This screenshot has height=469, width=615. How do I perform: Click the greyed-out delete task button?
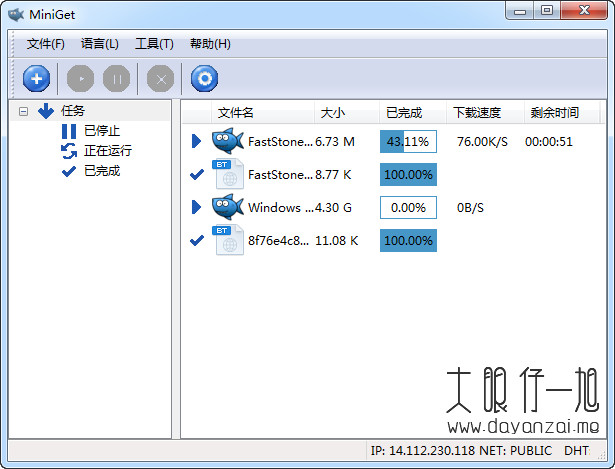coord(160,79)
